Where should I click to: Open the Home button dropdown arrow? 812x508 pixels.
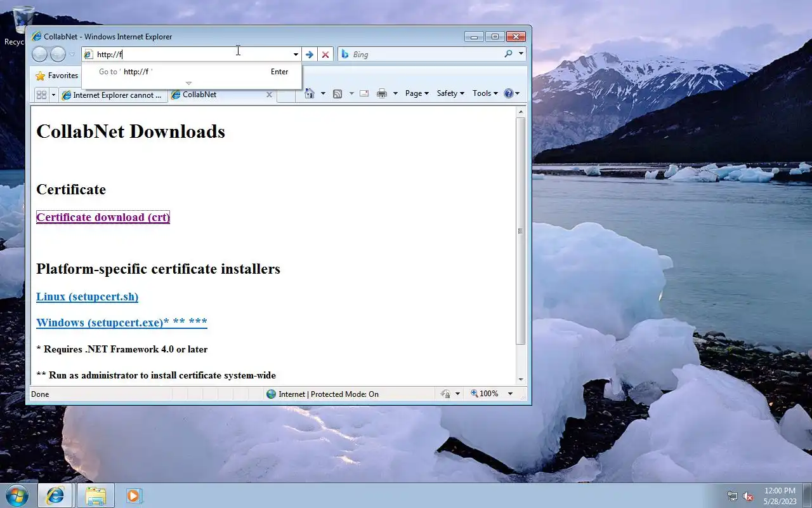(x=323, y=93)
